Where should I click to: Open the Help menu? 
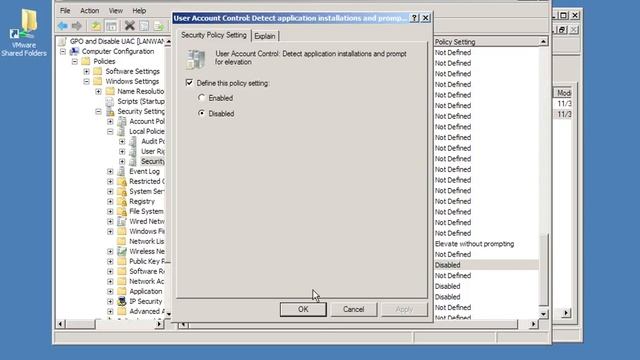tap(139, 11)
